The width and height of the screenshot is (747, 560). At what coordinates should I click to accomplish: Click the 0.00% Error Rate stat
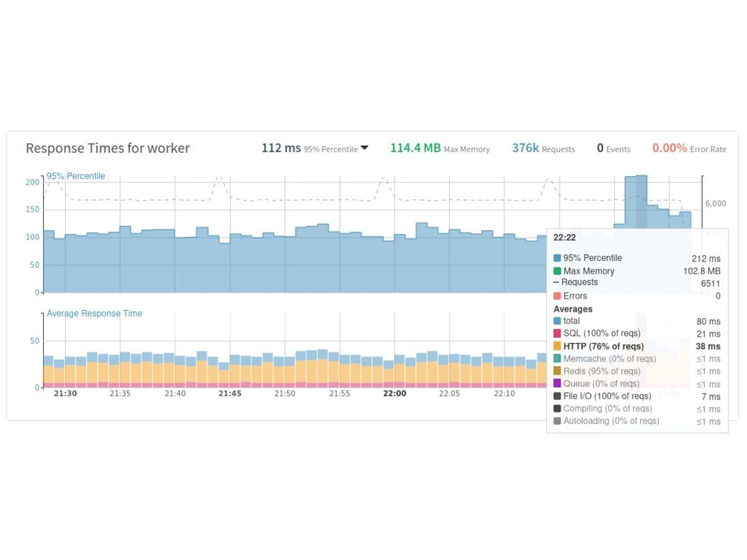click(x=689, y=148)
